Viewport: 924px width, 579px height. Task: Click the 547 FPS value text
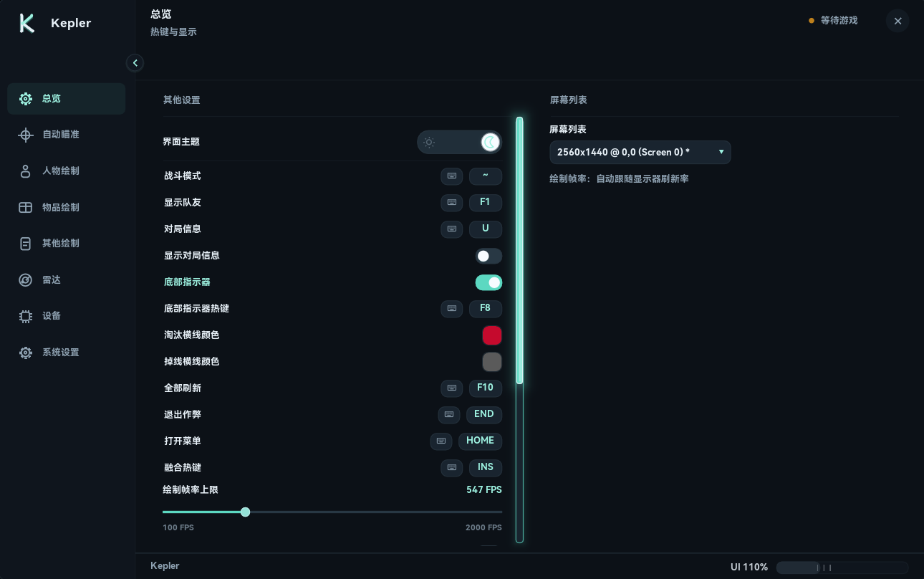tap(484, 490)
